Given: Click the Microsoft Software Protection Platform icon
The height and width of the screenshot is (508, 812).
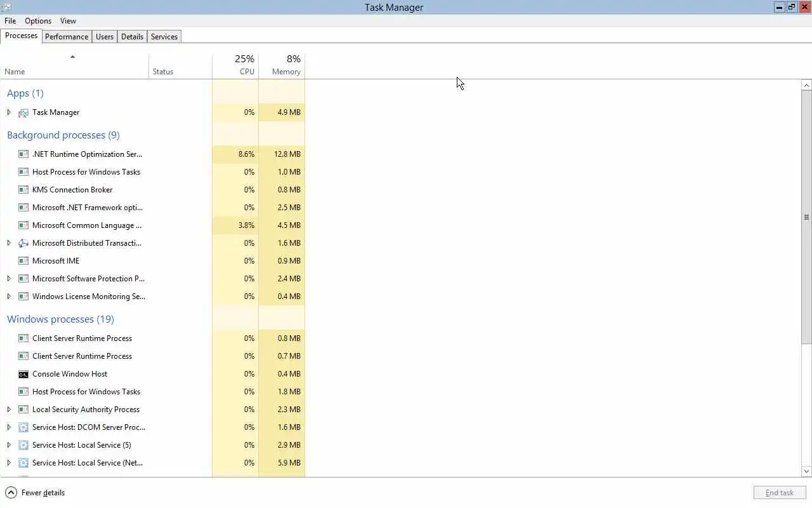Looking at the screenshot, I should pyautogui.click(x=23, y=279).
